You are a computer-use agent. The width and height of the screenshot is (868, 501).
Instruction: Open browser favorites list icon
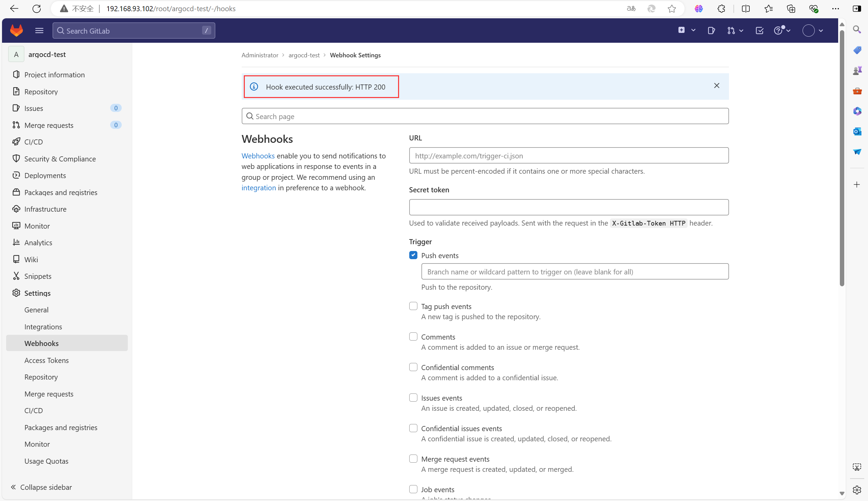click(x=768, y=8)
